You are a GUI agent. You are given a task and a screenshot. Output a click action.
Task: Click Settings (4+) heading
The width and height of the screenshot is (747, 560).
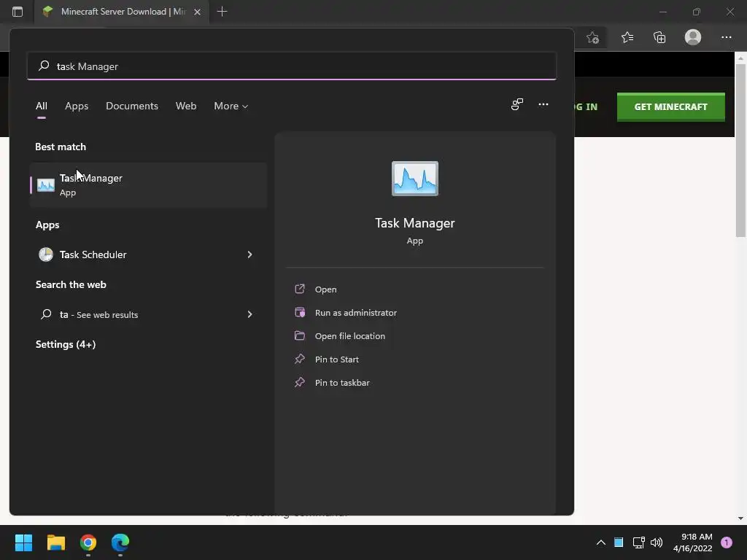(x=66, y=344)
